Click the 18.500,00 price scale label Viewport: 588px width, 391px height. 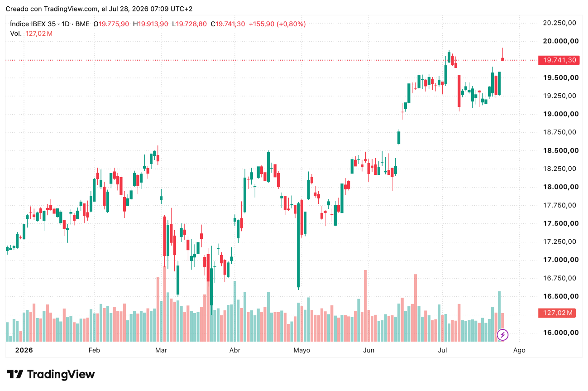[561, 150]
